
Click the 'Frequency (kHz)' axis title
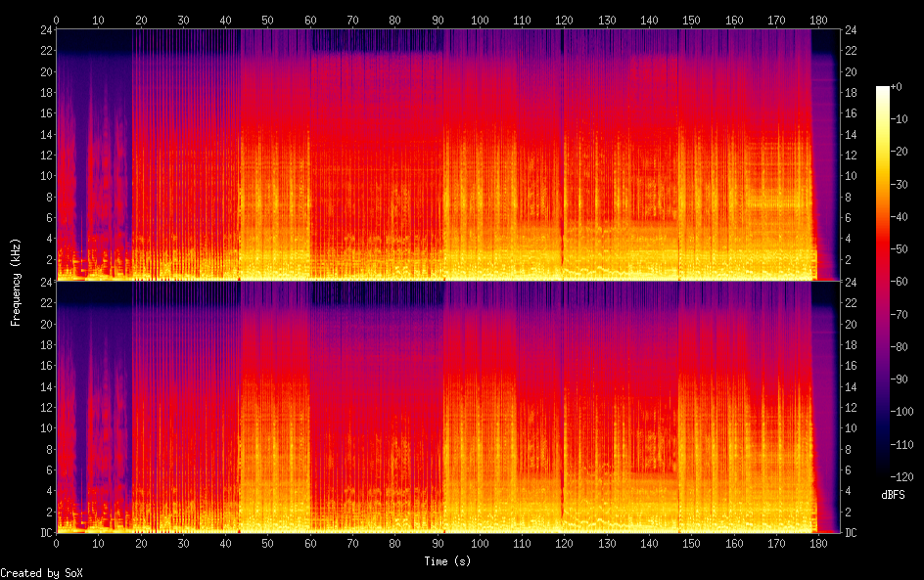pos(16,282)
